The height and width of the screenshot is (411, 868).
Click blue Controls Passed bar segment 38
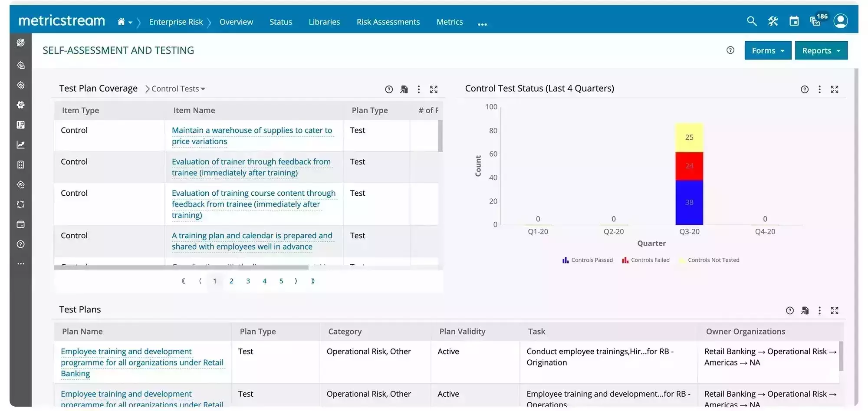pos(689,203)
